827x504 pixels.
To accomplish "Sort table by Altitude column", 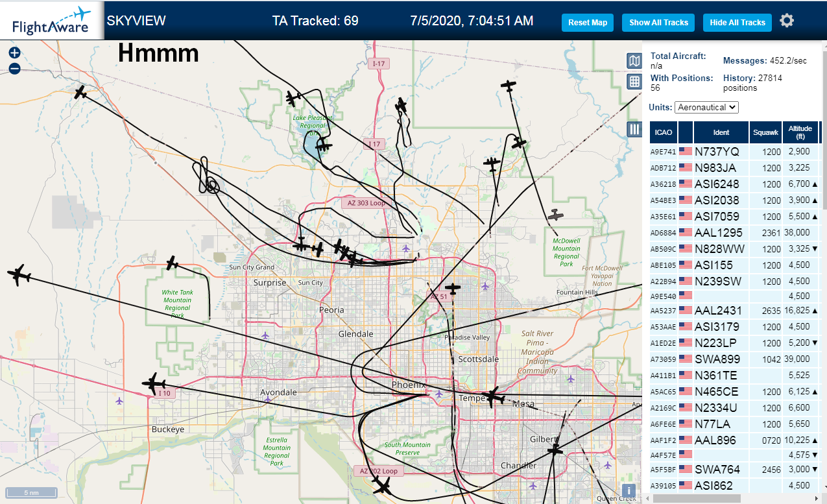I will (x=800, y=132).
